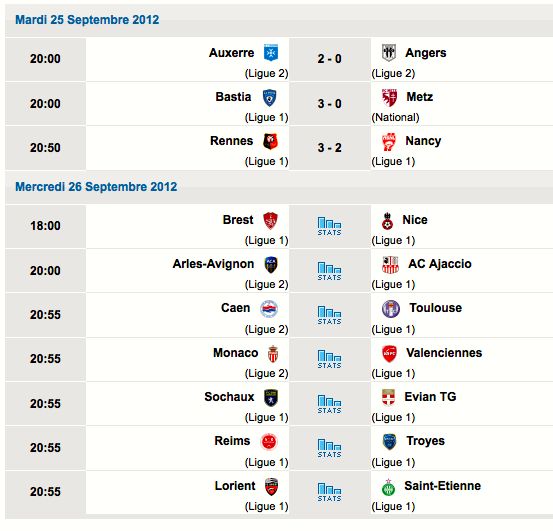553x531 pixels.
Task: Open the Bastia team link
Action: (x=233, y=97)
